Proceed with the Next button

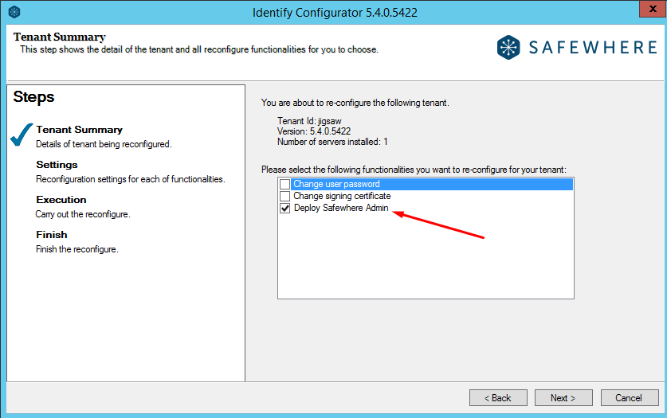563,397
